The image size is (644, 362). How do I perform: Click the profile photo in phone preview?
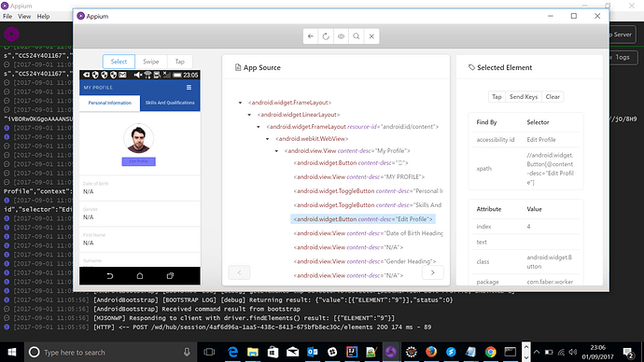tap(139, 138)
